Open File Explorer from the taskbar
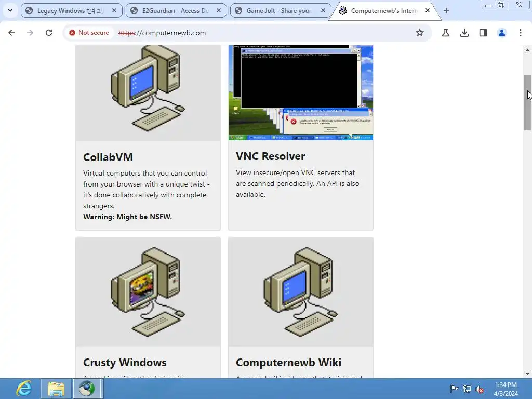The width and height of the screenshot is (532, 399). (56, 389)
